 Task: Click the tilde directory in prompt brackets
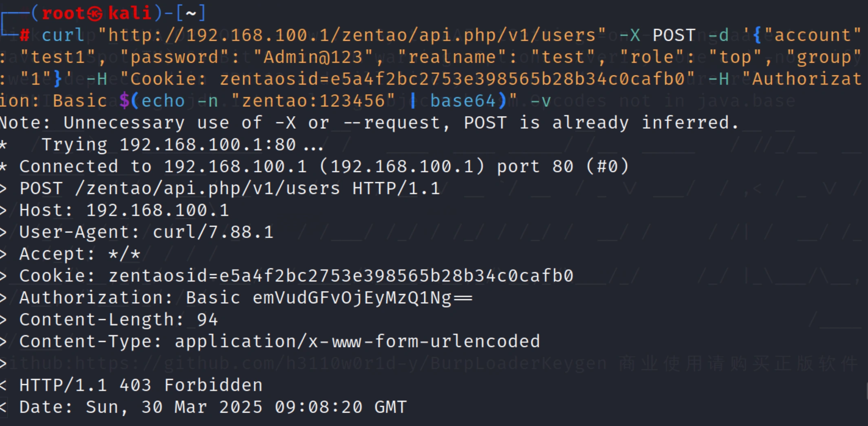190,14
